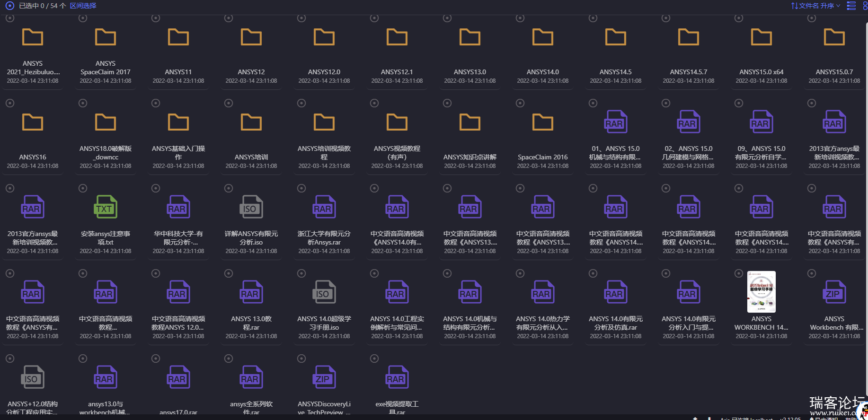Click the TXT icon of 安装ansys注意事项.txt
This screenshot has width=868, height=420.
pos(106,207)
